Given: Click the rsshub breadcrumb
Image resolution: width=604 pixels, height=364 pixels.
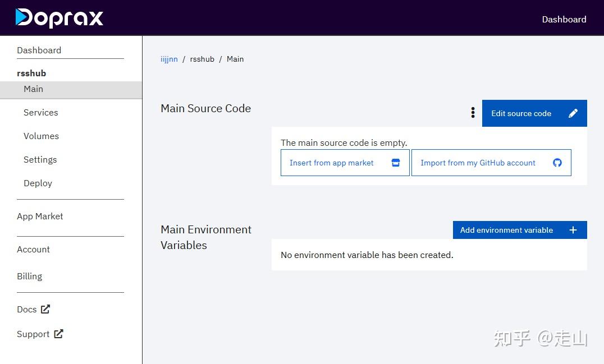Looking at the screenshot, I should (202, 59).
